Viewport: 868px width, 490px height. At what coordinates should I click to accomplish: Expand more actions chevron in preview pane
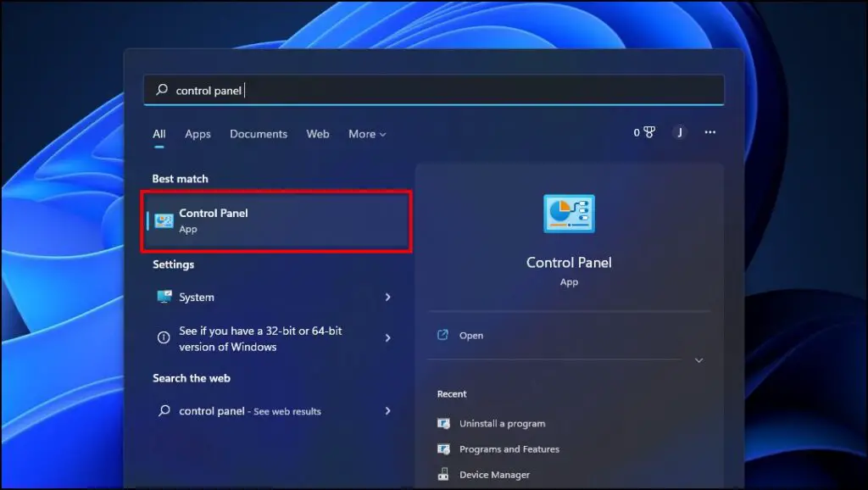click(x=698, y=360)
